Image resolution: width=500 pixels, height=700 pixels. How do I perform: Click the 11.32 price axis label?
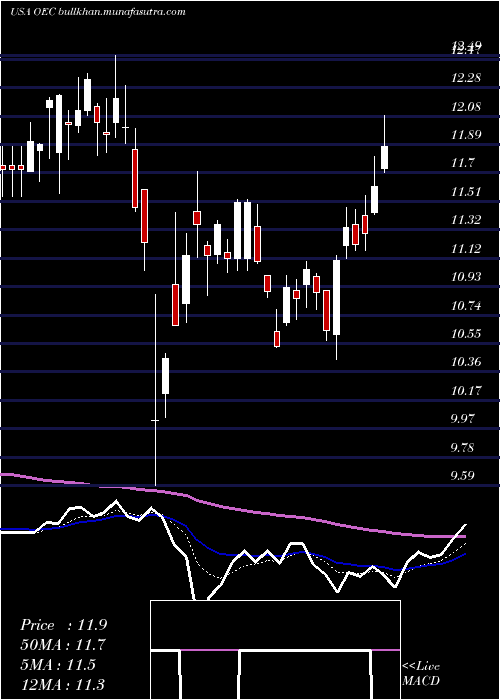point(466,220)
